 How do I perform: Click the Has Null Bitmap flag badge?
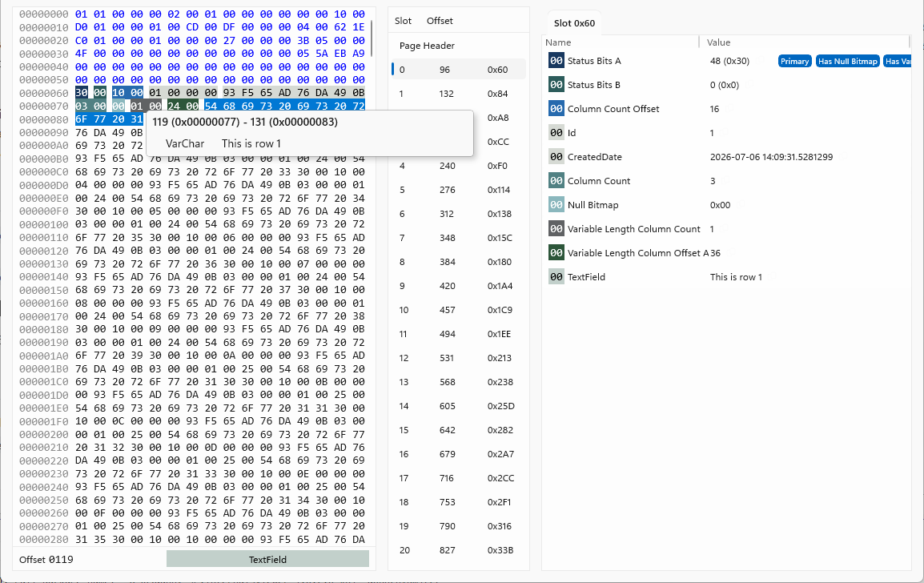pyautogui.click(x=847, y=62)
